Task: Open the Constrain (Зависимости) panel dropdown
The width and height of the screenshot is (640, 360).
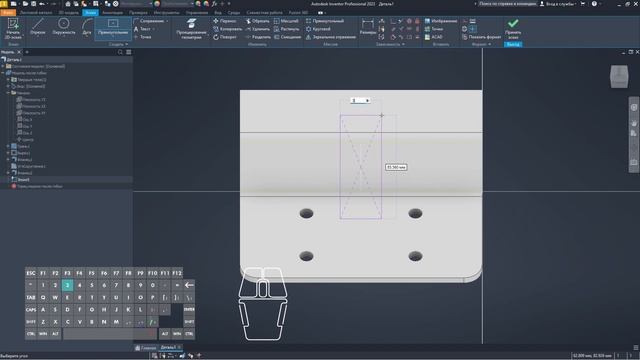Action: coord(390,44)
